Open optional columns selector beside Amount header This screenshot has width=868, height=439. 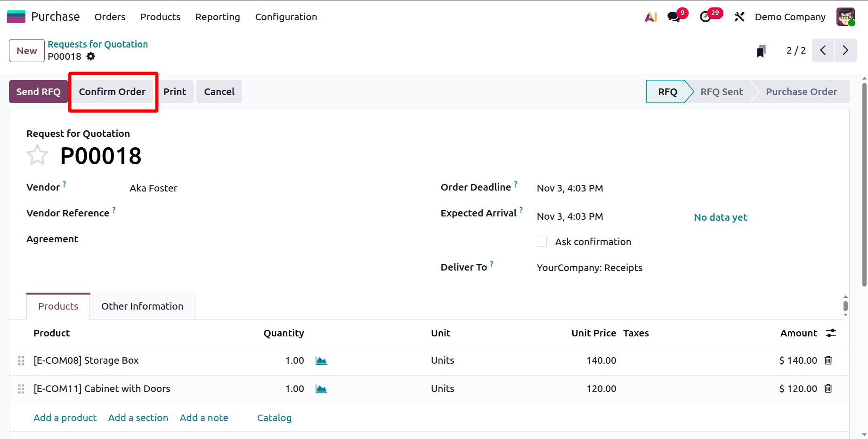click(830, 333)
